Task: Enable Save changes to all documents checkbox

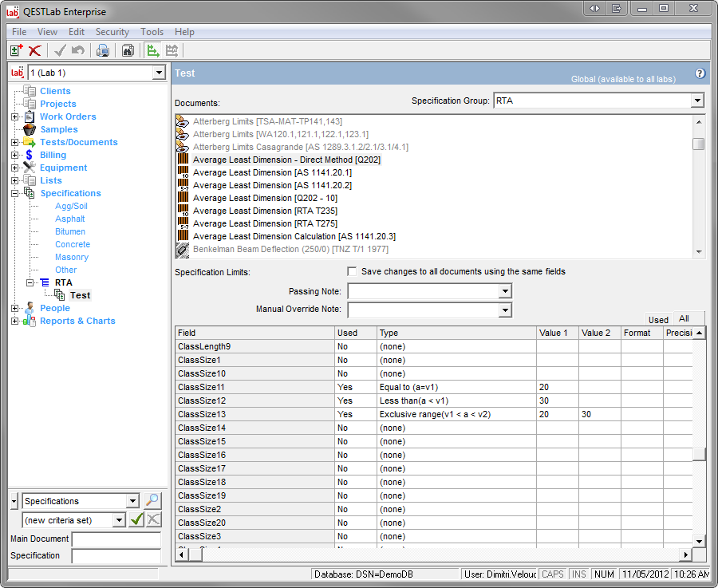Action: pyautogui.click(x=352, y=271)
